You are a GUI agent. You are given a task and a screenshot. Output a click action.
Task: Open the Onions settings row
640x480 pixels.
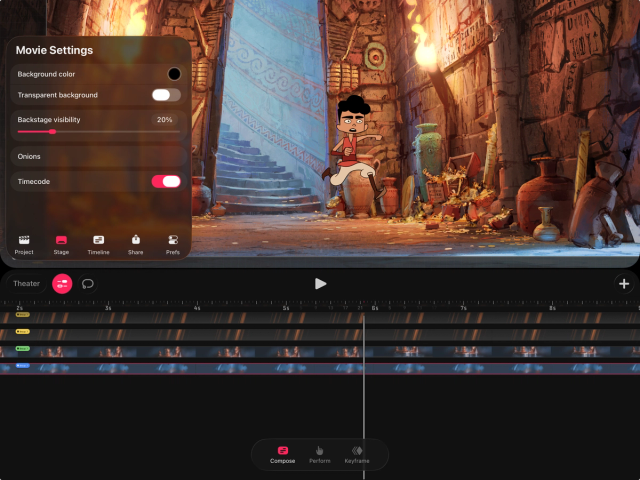point(98,156)
